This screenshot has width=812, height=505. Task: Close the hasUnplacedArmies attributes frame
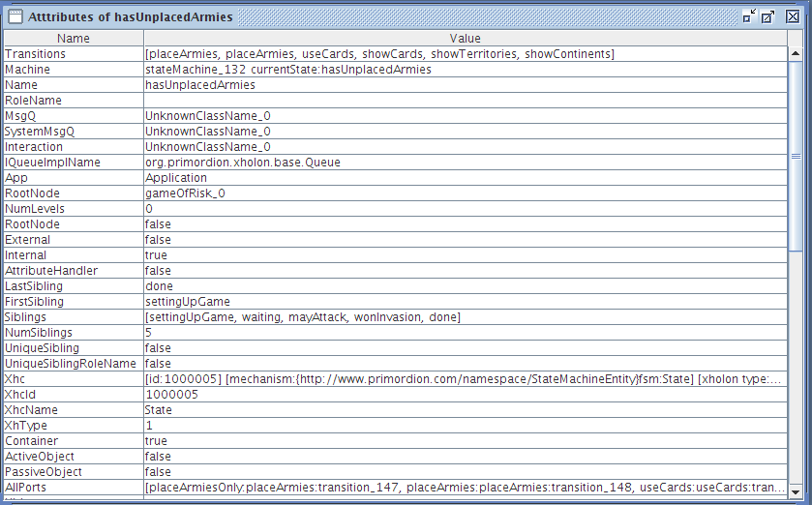point(793,16)
